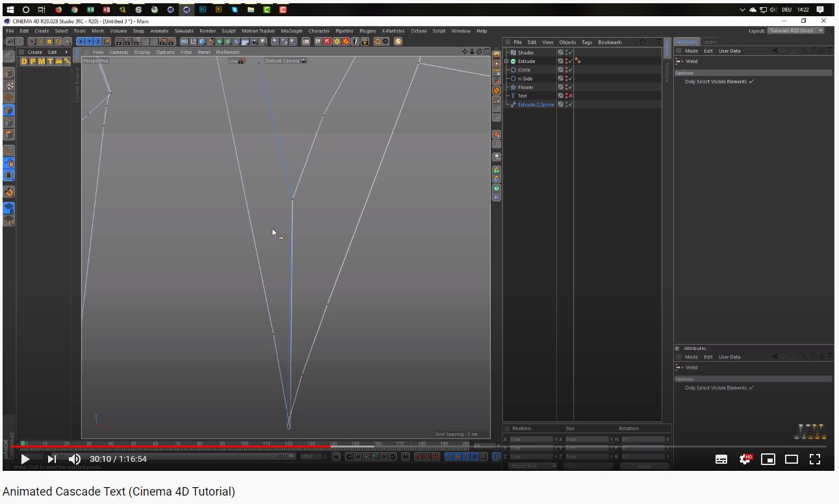This screenshot has height=504, width=839.
Task: Select the D preset button
Action: 24,61
